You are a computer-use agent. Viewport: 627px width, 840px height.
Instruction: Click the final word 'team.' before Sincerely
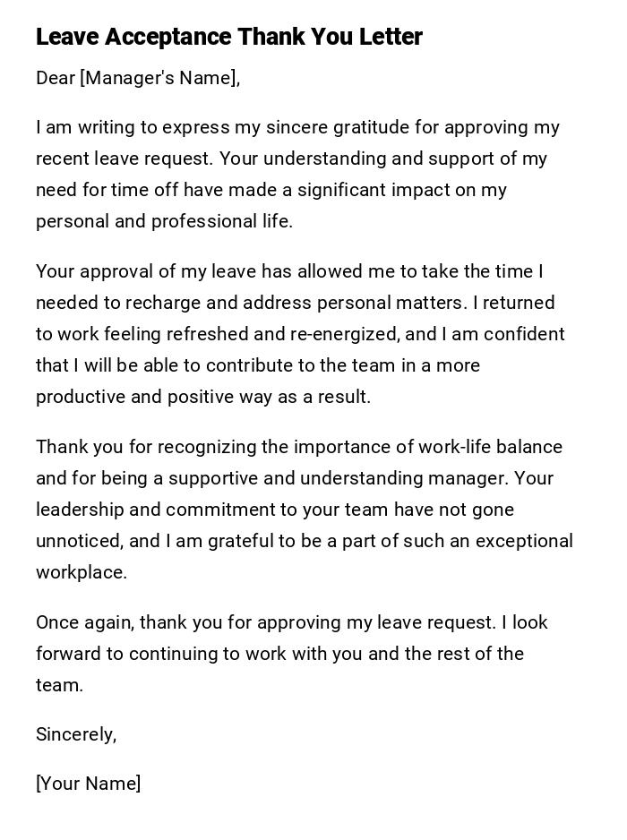[x=59, y=685]
